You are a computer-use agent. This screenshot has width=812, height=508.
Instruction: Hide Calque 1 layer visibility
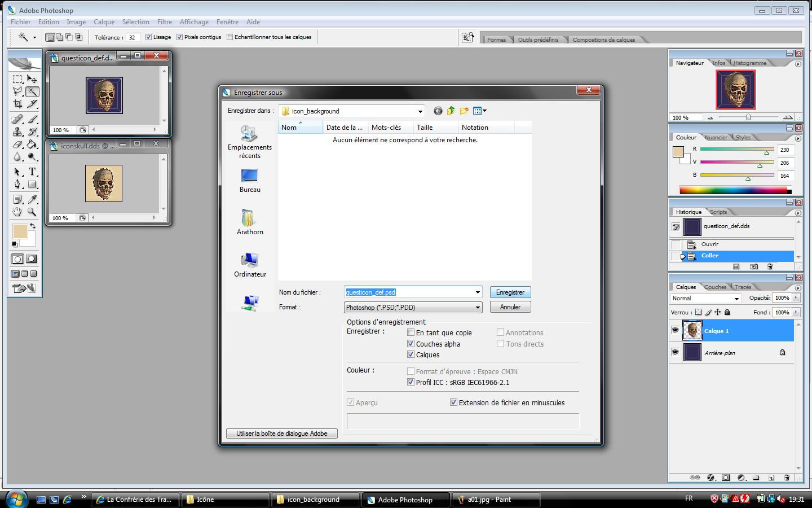click(x=675, y=331)
